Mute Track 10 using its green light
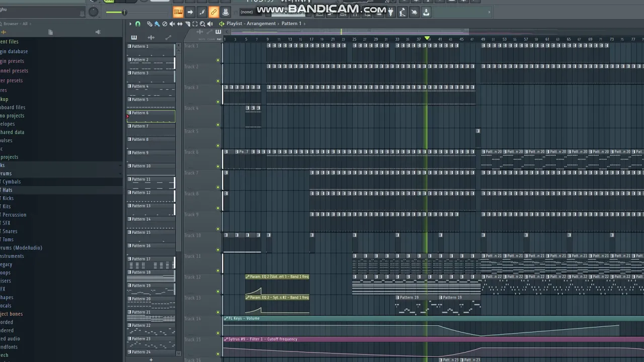The width and height of the screenshot is (644, 362). click(218, 250)
